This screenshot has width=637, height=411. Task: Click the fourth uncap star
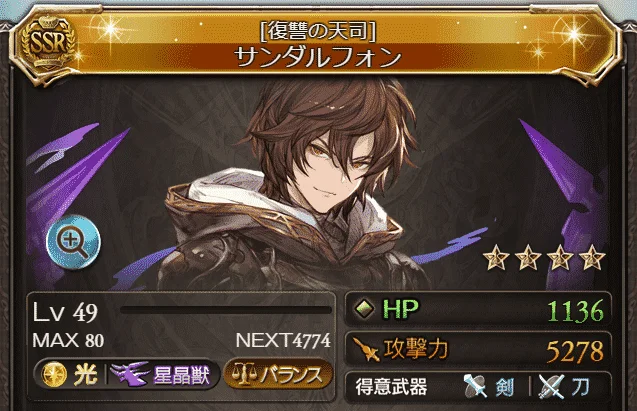click(x=592, y=257)
